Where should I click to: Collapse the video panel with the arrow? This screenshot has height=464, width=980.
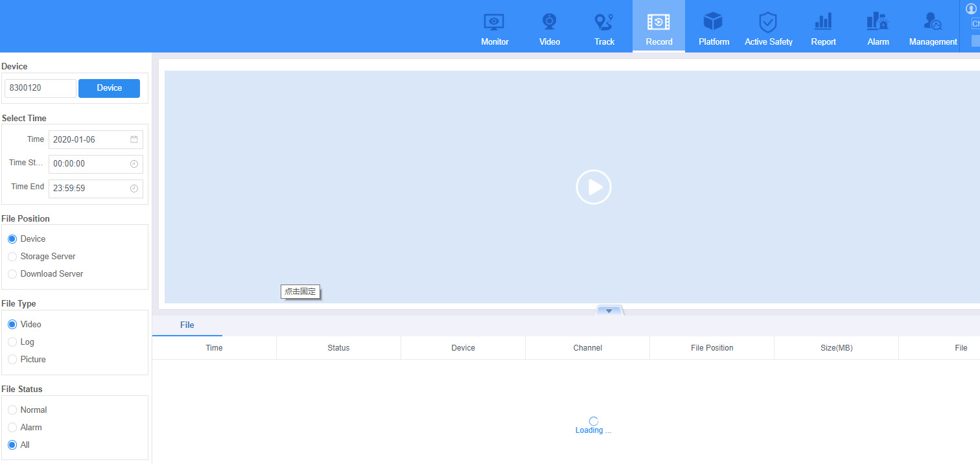[609, 310]
